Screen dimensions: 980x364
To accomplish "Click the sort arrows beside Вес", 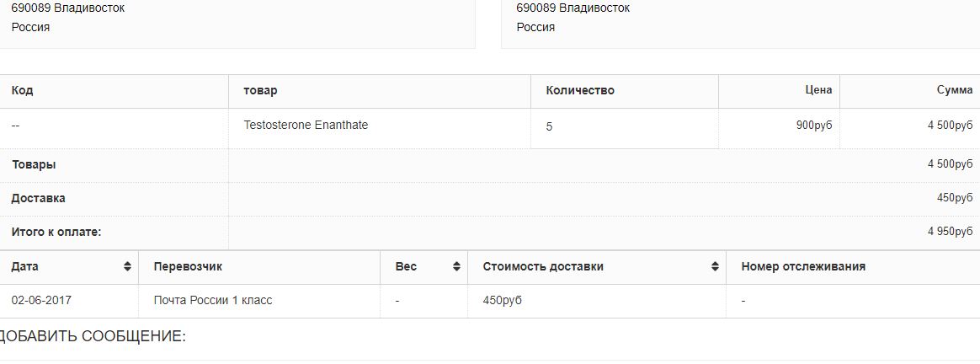I will tap(456, 267).
